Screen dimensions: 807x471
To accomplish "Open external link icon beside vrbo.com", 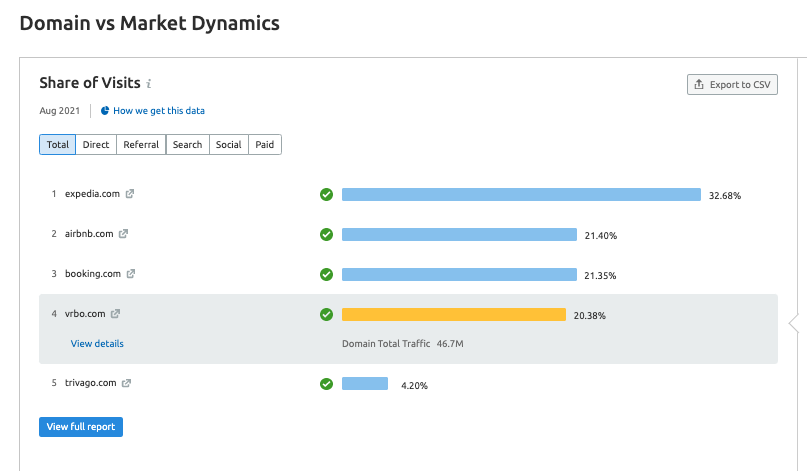I will (115, 314).
